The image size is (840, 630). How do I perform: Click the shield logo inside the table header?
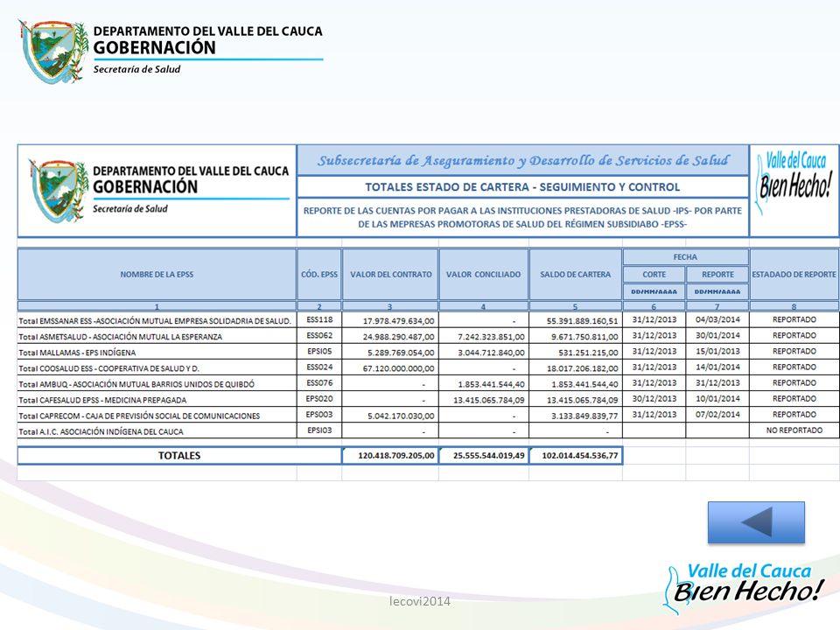[x=59, y=190]
